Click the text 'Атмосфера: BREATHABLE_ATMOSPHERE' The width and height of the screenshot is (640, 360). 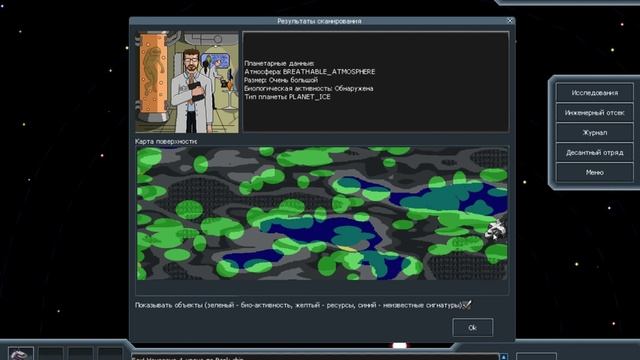tap(310, 71)
